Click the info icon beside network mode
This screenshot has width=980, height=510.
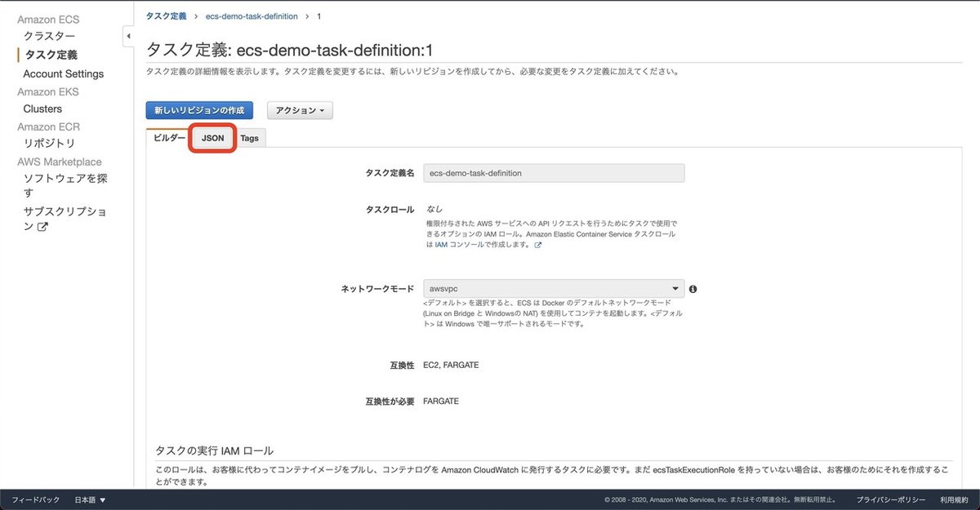point(693,289)
